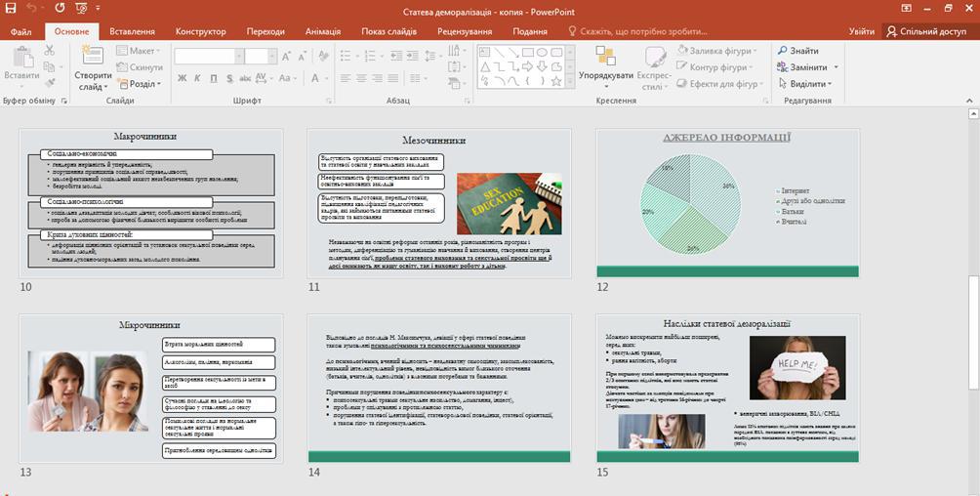Image resolution: width=980 pixels, height=496 pixels.
Task: Click the Вставити paste button
Action: [x=21, y=65]
